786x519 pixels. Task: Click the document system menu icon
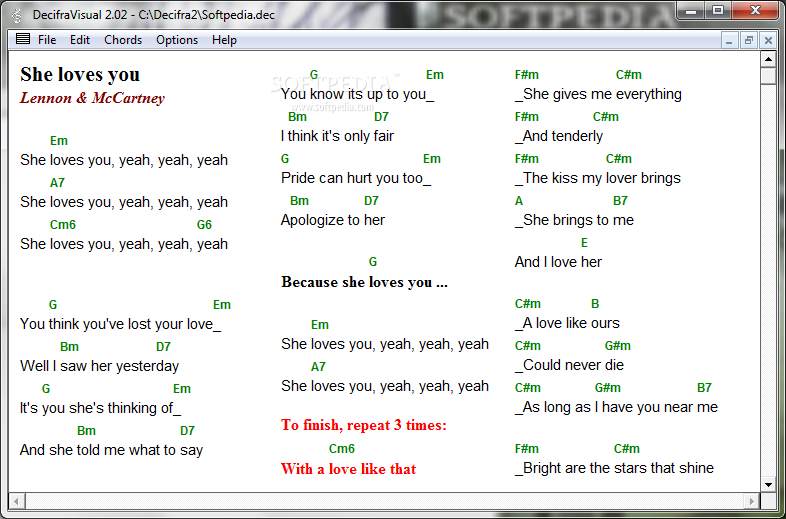pyautogui.click(x=23, y=39)
